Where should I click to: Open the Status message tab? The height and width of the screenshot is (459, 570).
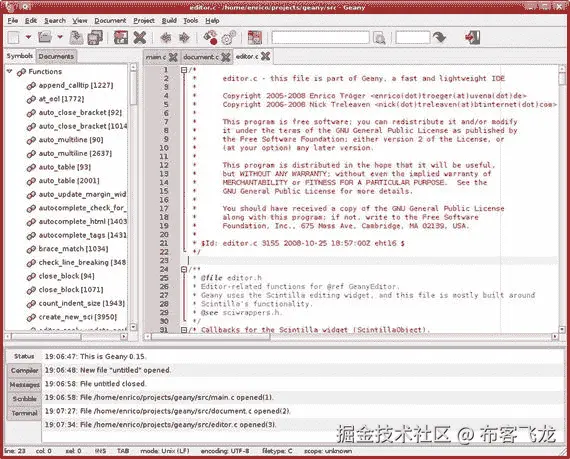click(x=24, y=357)
